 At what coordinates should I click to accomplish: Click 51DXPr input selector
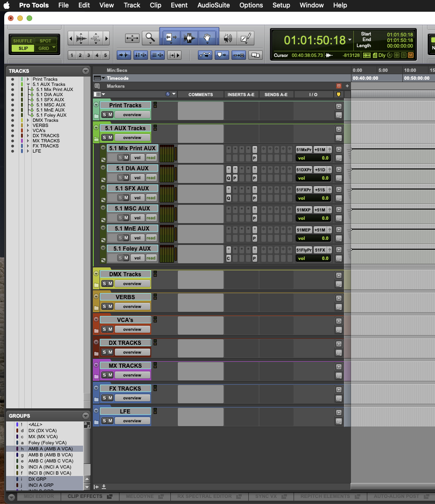click(x=304, y=170)
